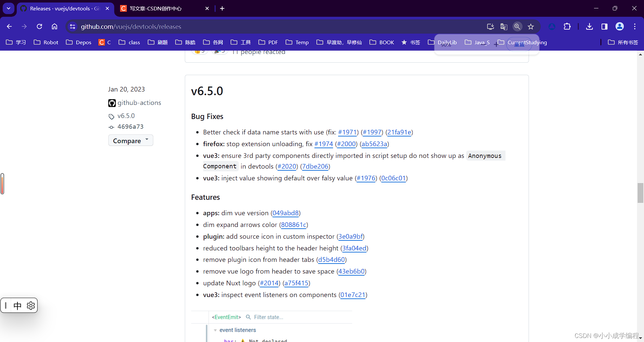
Task: Open the Compare dropdown
Action: pyautogui.click(x=130, y=140)
